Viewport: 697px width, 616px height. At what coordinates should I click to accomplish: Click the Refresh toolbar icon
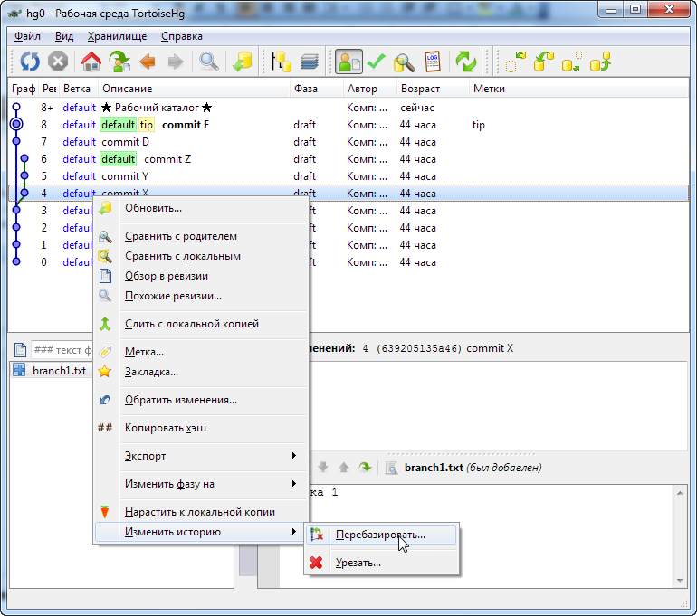pos(30,62)
